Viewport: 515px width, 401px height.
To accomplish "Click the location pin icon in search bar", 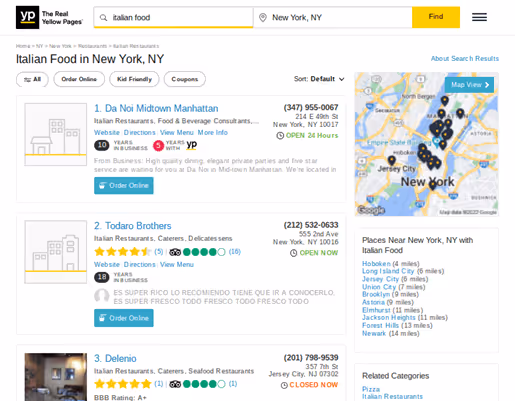I will (x=263, y=17).
